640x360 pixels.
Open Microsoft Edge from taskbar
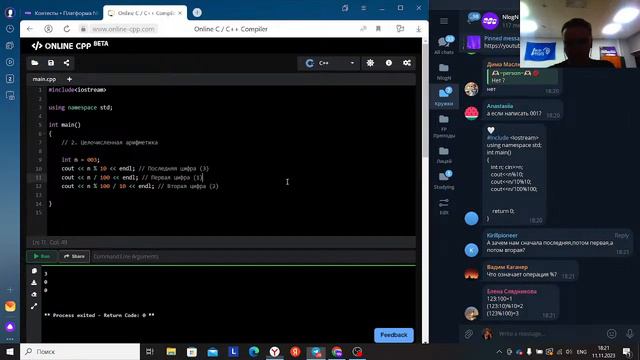(x=254, y=351)
